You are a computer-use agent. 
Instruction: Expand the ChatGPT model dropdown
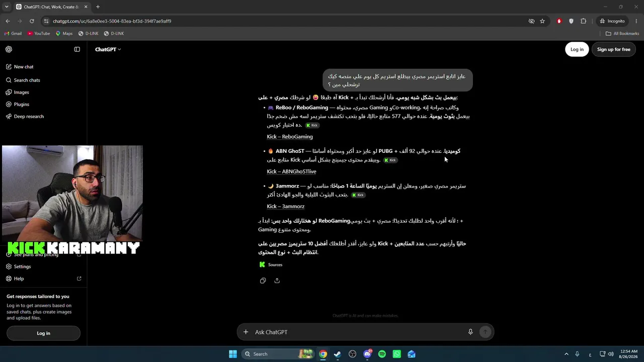(x=108, y=49)
